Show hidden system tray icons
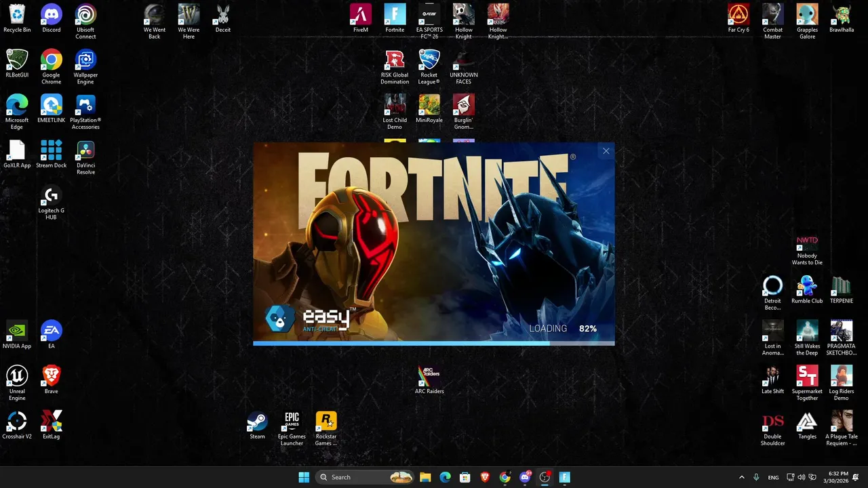The image size is (868, 488). tap(741, 477)
